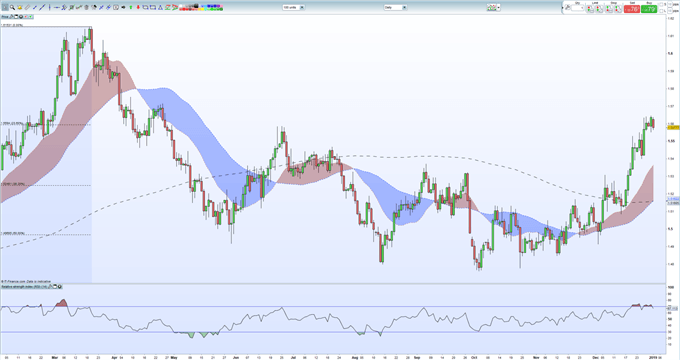Viewport: 680px width, 360px height.
Task: Toggle the S stop checkbox
Action: [x=661, y=4]
